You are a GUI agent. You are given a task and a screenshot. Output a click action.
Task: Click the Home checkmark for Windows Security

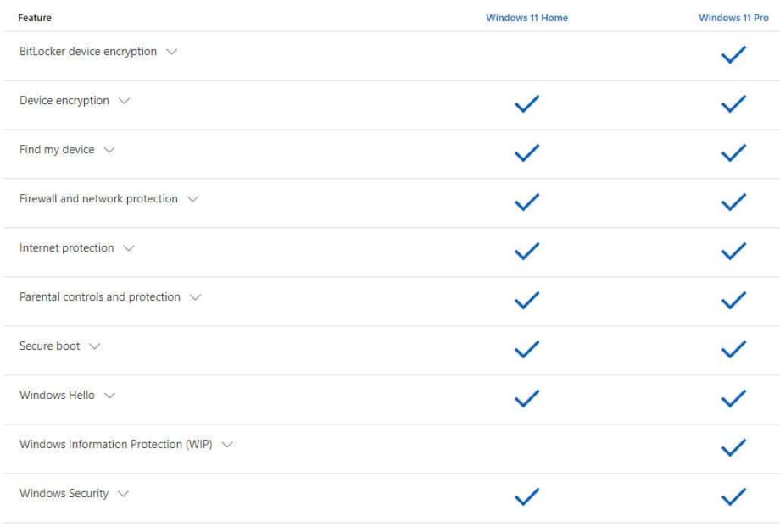(x=526, y=496)
